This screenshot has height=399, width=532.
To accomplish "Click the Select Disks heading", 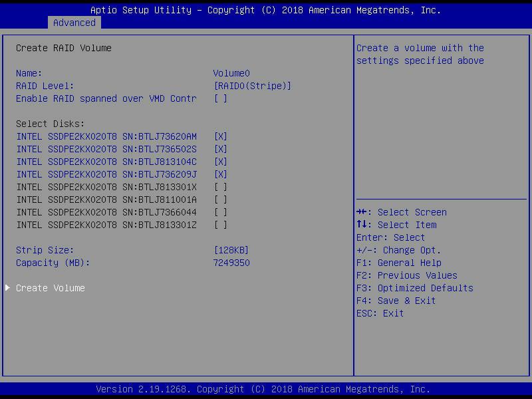I will [51, 124].
